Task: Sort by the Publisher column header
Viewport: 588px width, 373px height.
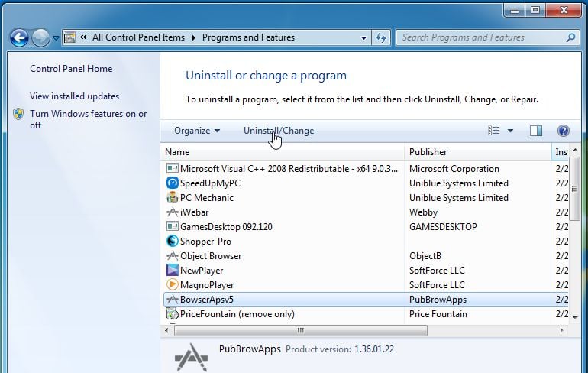Action: click(478, 152)
